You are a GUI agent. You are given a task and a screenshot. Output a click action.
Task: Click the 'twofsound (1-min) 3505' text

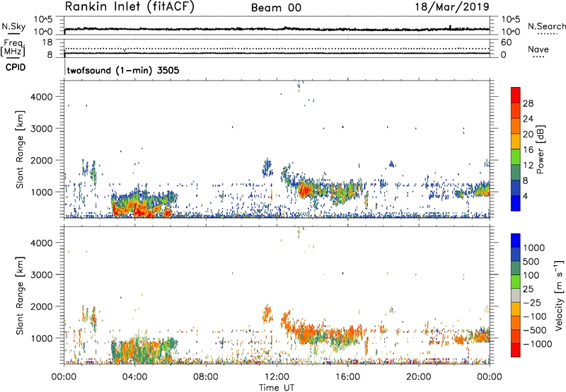tap(123, 70)
